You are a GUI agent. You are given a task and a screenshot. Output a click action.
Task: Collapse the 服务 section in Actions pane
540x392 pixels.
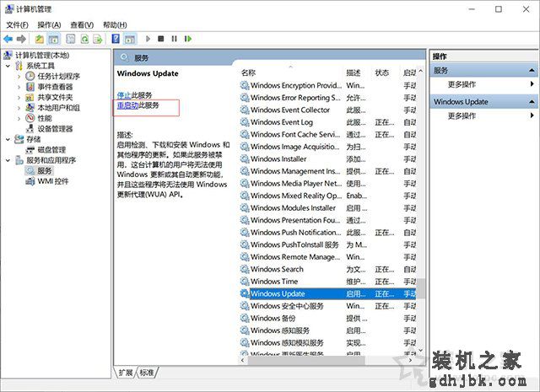pos(532,71)
